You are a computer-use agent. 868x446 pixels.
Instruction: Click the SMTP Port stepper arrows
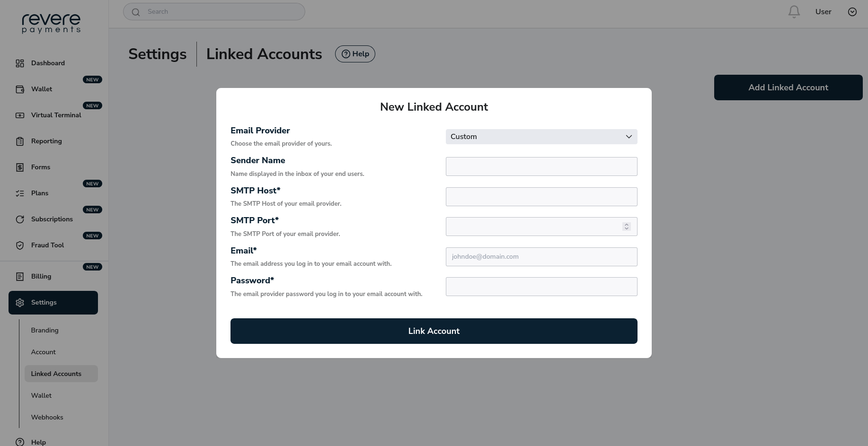pyautogui.click(x=626, y=227)
